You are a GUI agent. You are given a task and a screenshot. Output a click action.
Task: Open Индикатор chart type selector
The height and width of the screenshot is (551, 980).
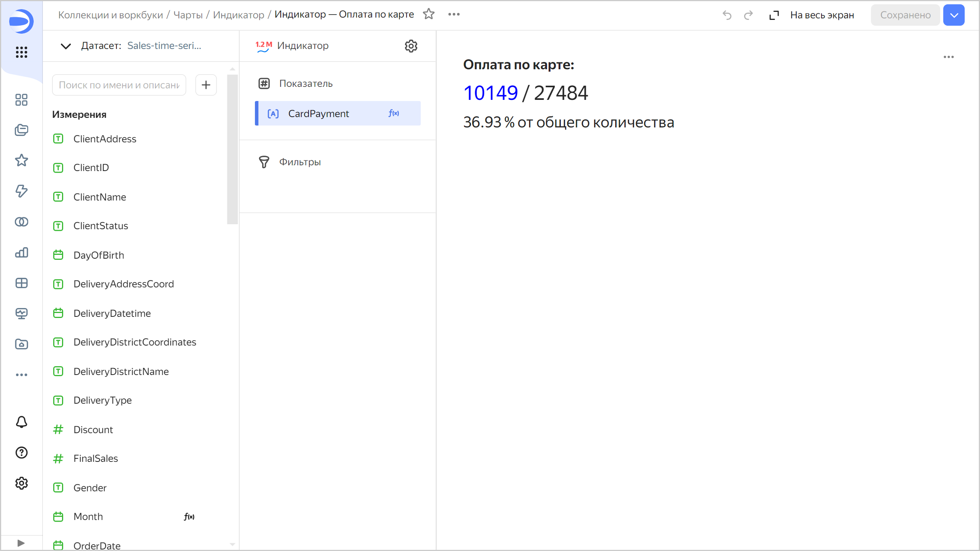pos(302,46)
